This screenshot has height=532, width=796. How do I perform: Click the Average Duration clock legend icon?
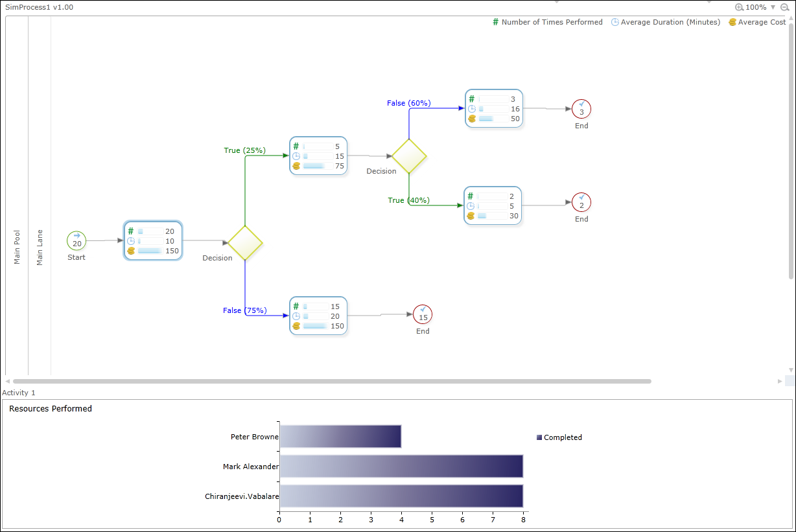[x=615, y=22]
